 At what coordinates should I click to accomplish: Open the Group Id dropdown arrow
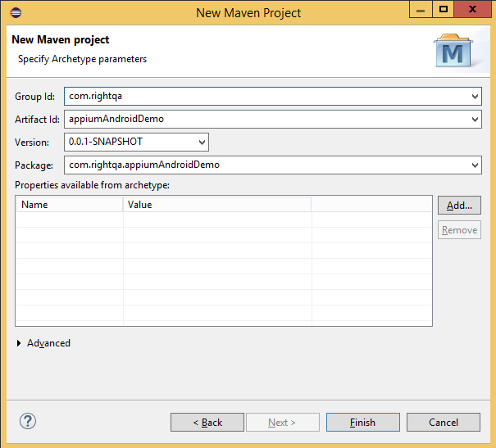coord(475,97)
